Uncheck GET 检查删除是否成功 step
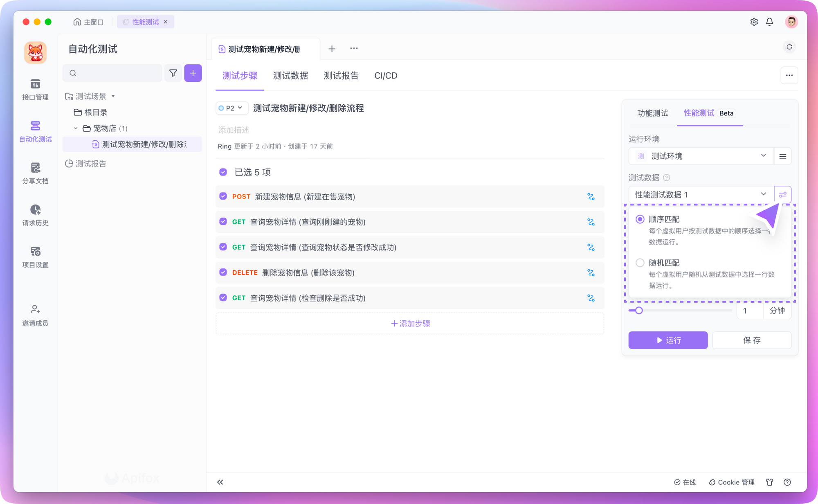The image size is (818, 504). [x=223, y=298]
